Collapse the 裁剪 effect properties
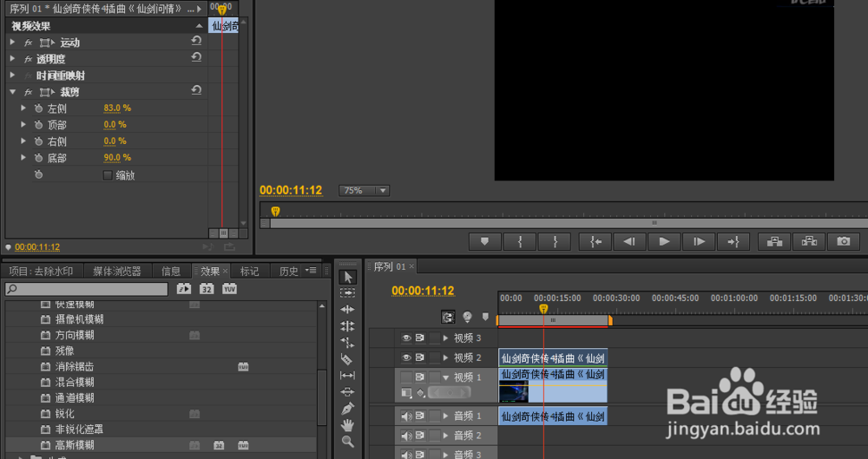868x459 pixels. pos(13,92)
